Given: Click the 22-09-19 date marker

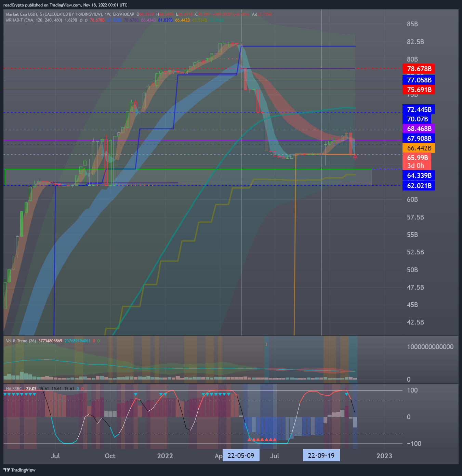Looking at the screenshot, I should click(321, 455).
